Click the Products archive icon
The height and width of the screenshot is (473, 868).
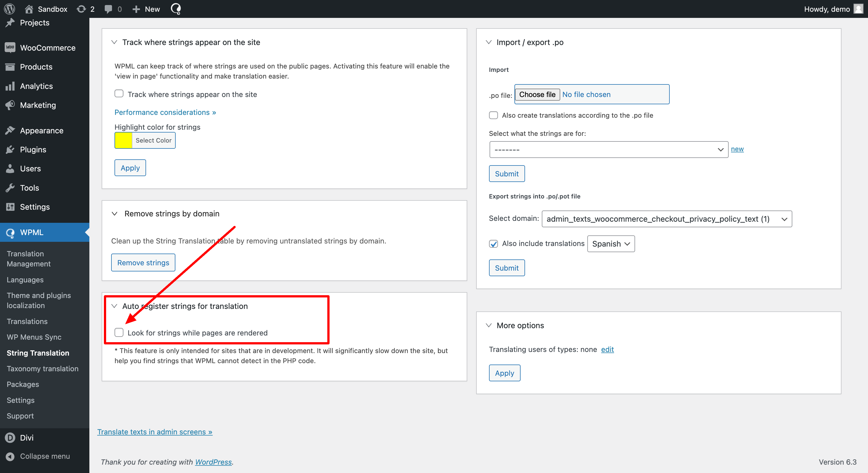tap(10, 67)
